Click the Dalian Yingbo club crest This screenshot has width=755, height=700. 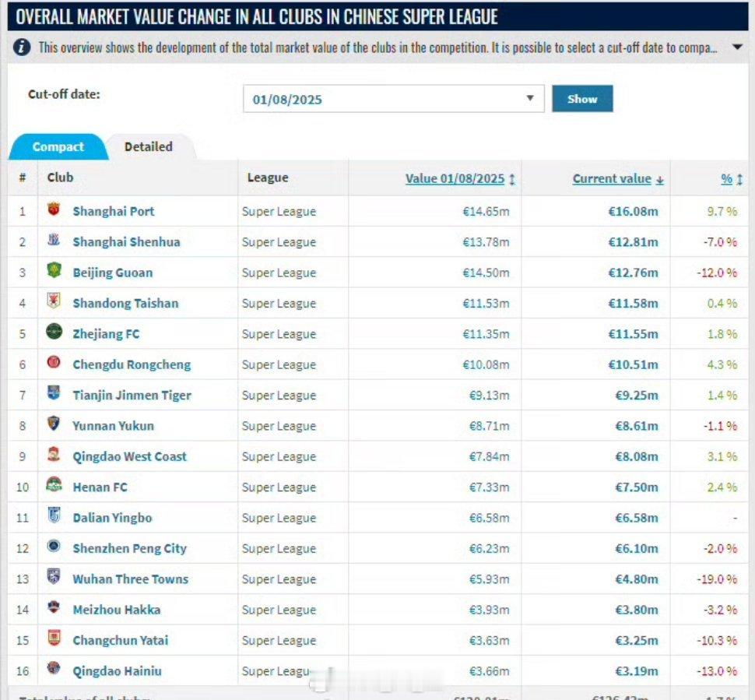[x=54, y=515]
